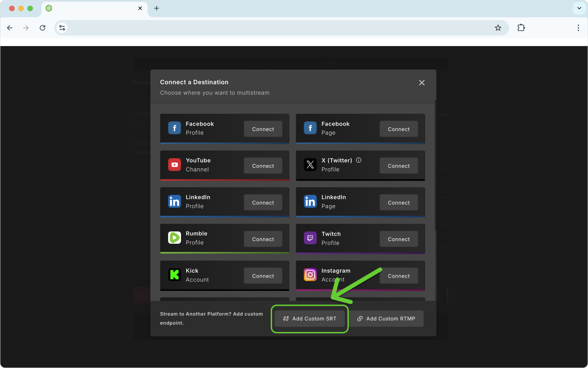Connect a Twitch Profile destination
588x368 pixels.
point(399,239)
